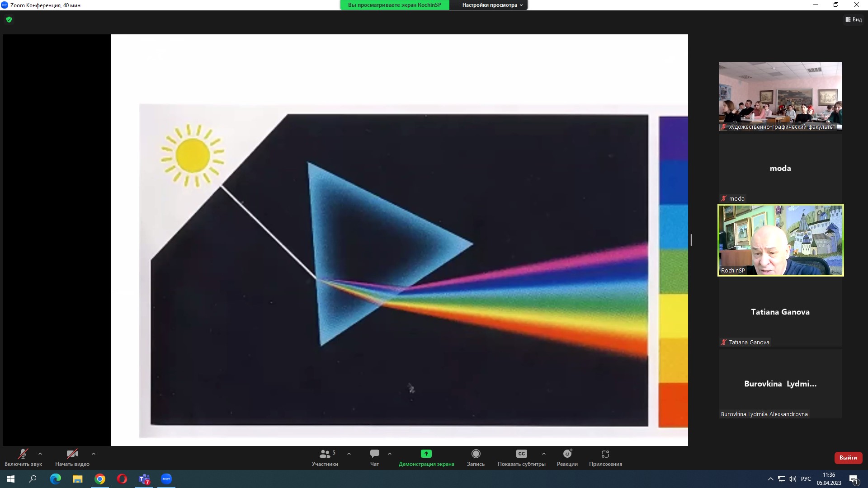
Task: Select RochinSP video thumbnail
Action: tap(780, 240)
